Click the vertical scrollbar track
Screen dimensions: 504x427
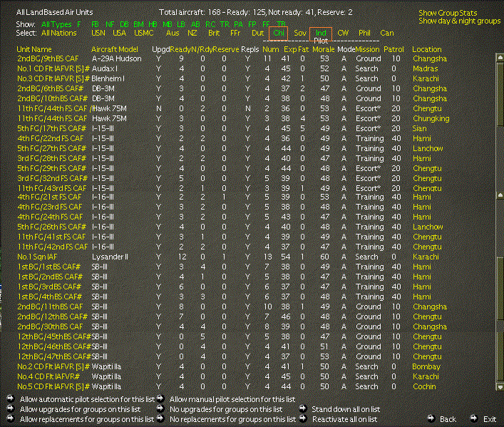tap(500, 222)
